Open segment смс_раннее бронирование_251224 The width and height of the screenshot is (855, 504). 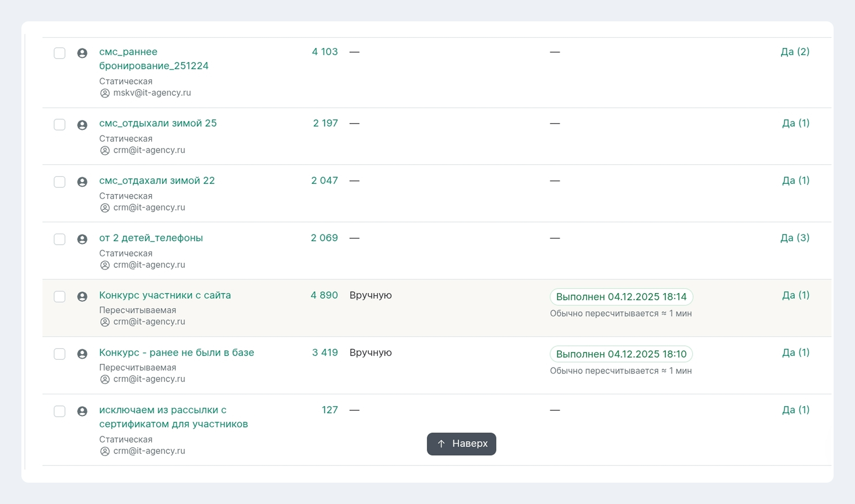point(154,59)
